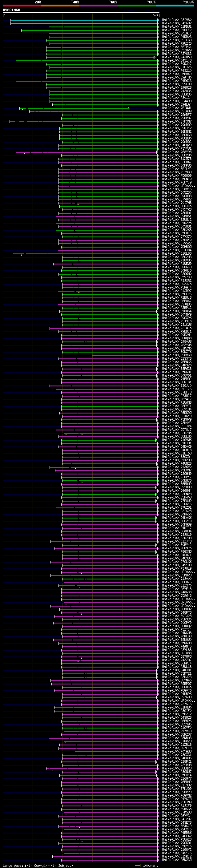
Task: Click the query end position label 524
Action: click(155, 15)
